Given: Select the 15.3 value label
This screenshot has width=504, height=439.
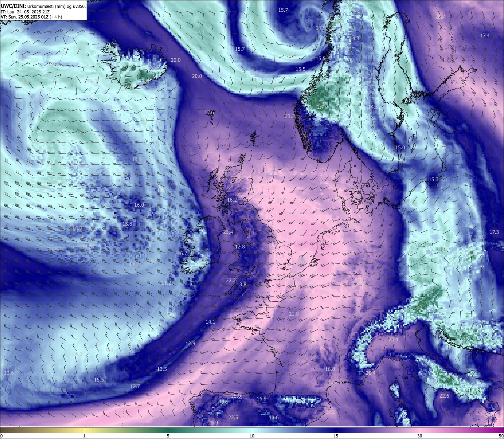Looking at the screenshot, I should (x=433, y=179).
